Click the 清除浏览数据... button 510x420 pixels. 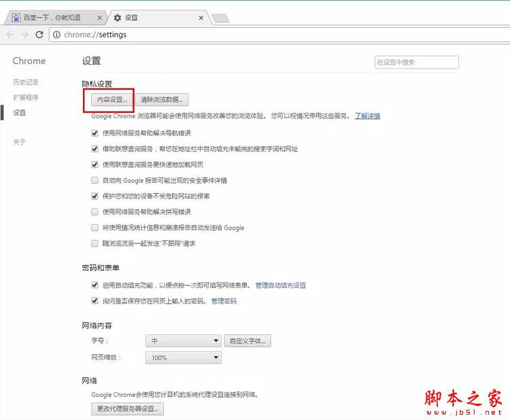click(x=162, y=99)
